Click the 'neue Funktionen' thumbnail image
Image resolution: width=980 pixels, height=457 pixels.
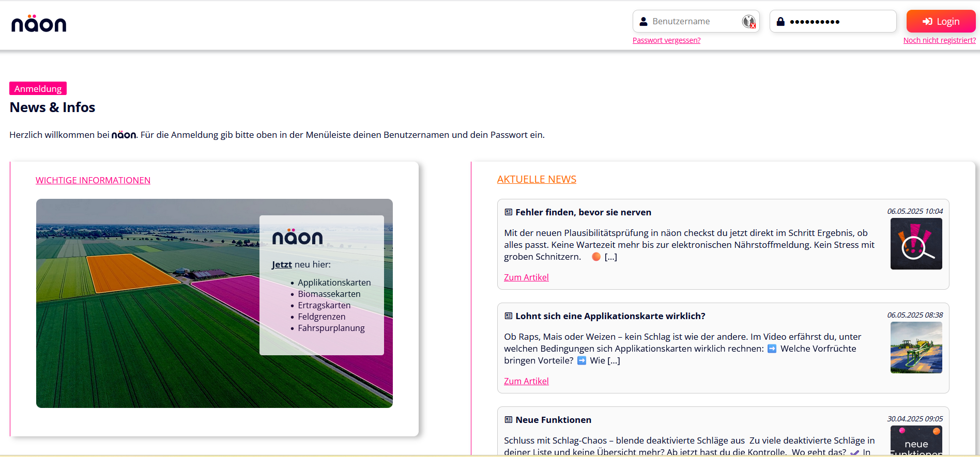click(x=916, y=440)
